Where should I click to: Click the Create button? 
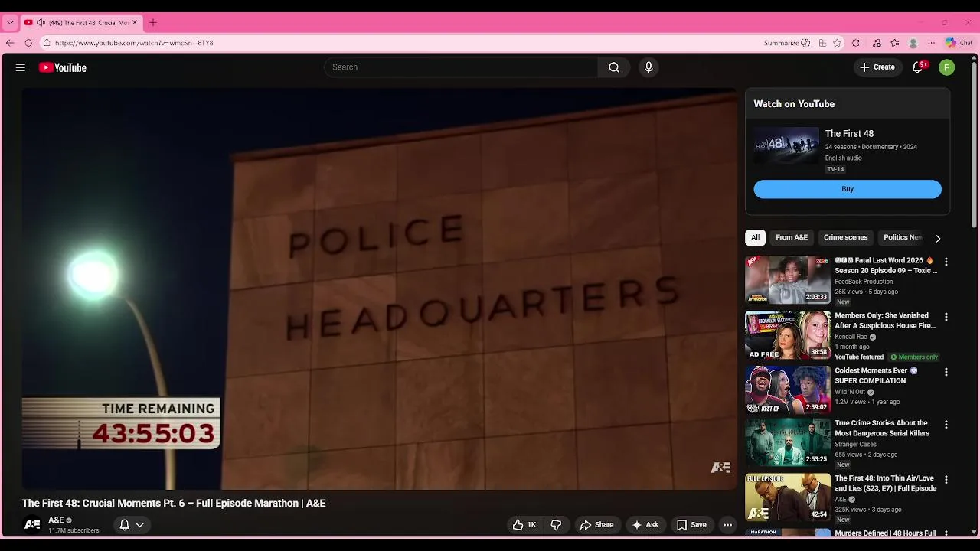[877, 67]
